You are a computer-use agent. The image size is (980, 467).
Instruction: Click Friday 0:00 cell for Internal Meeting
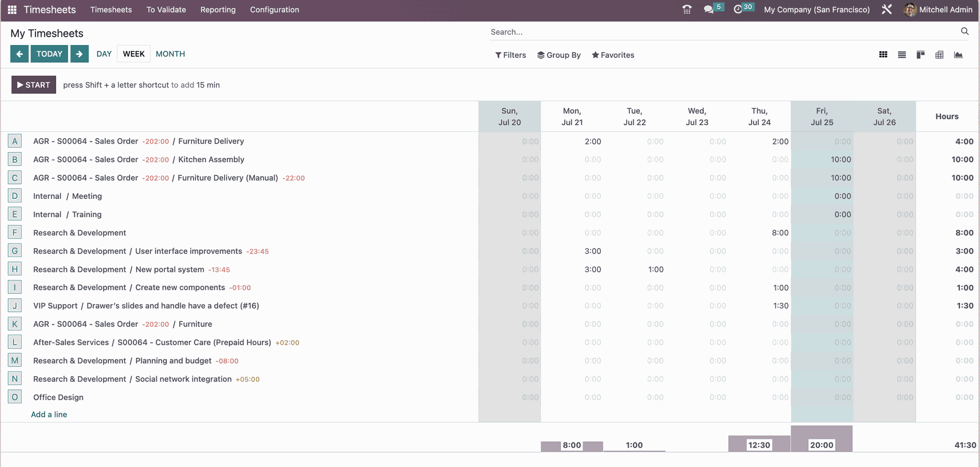[822, 196]
